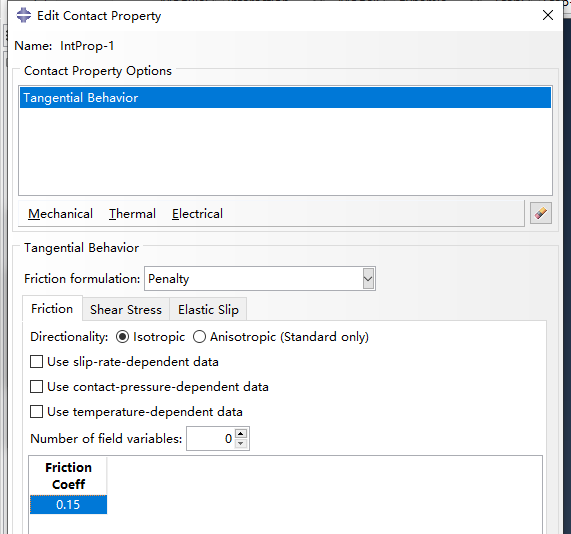The image size is (571, 534).
Task: Enable Use temperature-dependent data
Action: point(36,412)
